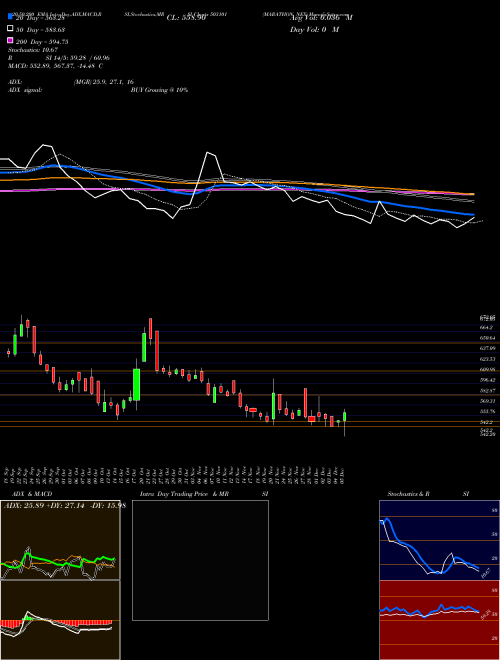The width and height of the screenshot is (500, 660).
Task: Click the red RSI chart panel
Action: point(439,620)
